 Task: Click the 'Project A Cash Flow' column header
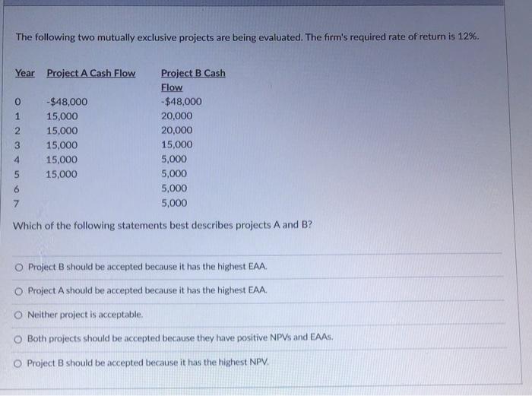pyautogui.click(x=91, y=73)
